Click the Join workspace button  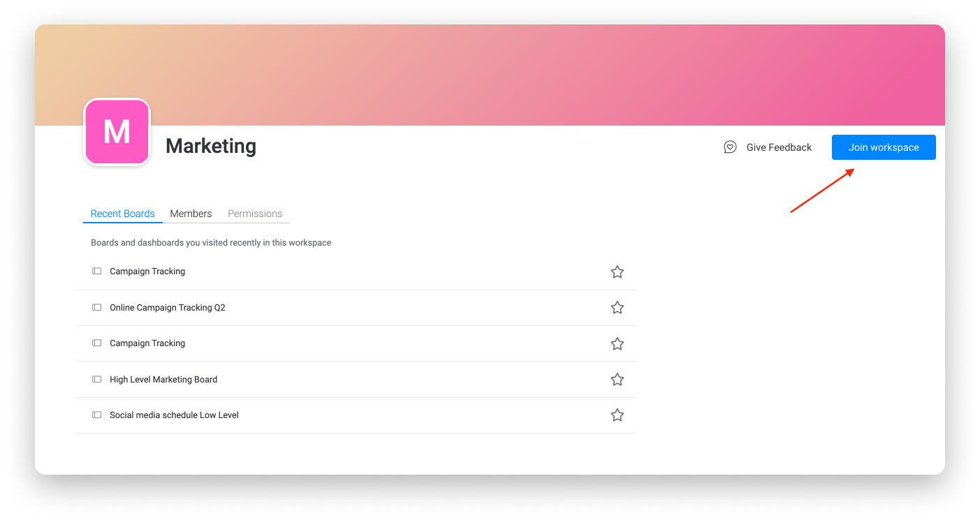point(884,147)
